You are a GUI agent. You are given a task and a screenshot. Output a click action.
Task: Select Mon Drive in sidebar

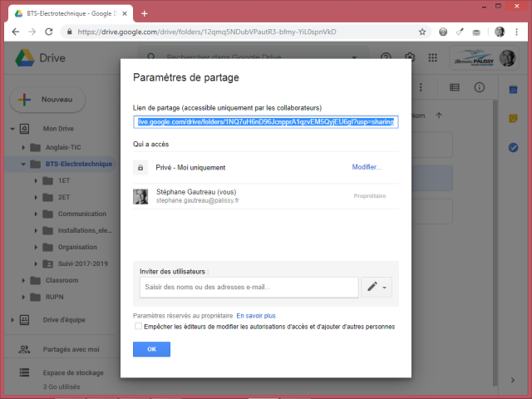[58, 129]
